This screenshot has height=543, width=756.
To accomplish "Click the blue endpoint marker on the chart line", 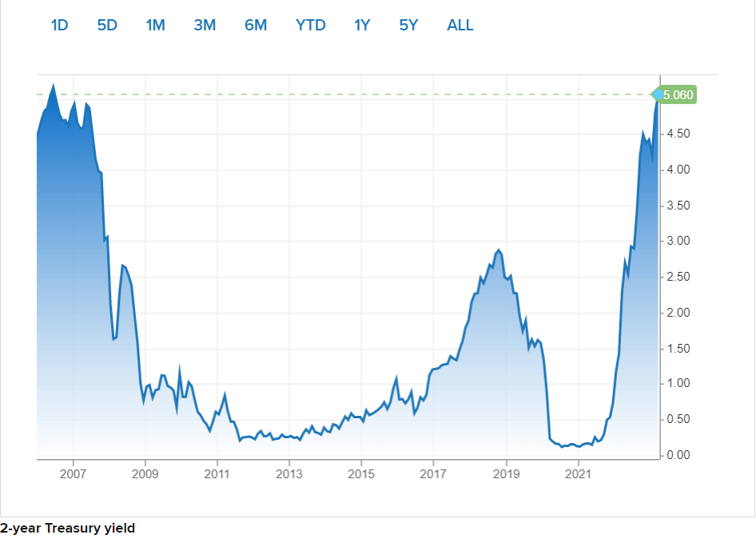I will (x=658, y=94).
